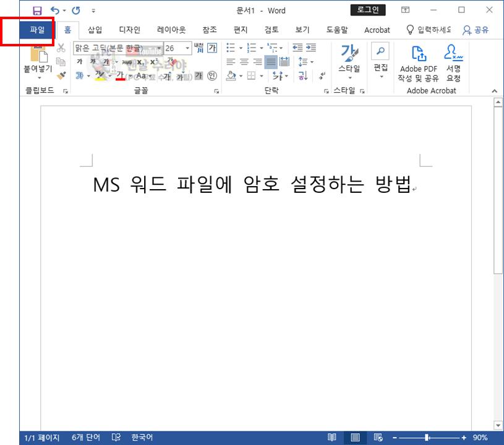This screenshot has height=445, width=504.
Task: Click the 90% zoom level
Action: pyautogui.click(x=480, y=438)
